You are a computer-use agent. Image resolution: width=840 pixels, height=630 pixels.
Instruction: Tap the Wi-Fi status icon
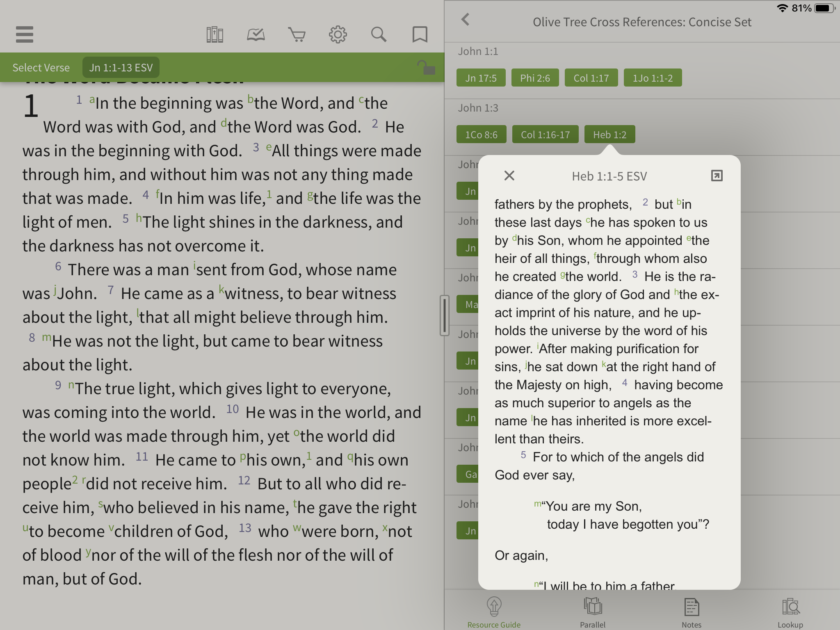point(783,8)
